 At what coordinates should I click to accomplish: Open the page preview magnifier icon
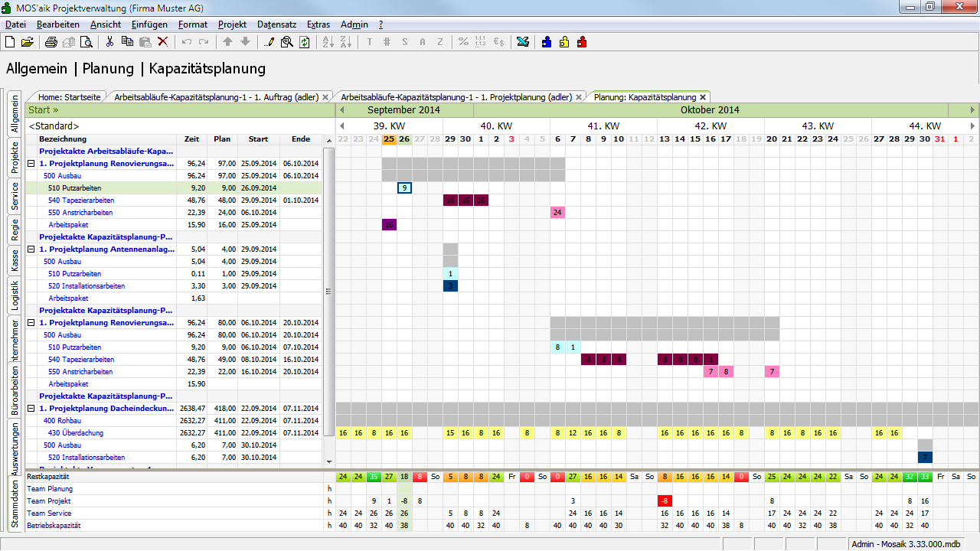pyautogui.click(x=85, y=42)
